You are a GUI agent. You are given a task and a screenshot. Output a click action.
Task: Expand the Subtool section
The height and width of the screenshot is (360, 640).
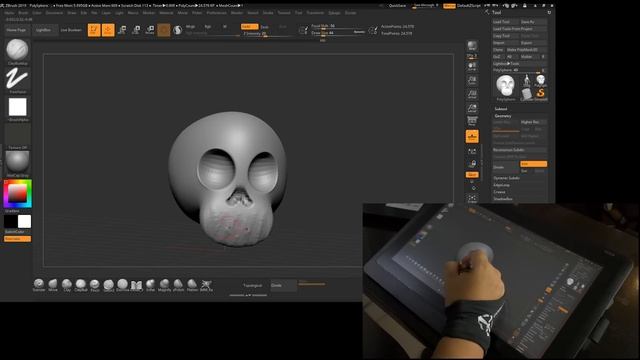pos(501,109)
